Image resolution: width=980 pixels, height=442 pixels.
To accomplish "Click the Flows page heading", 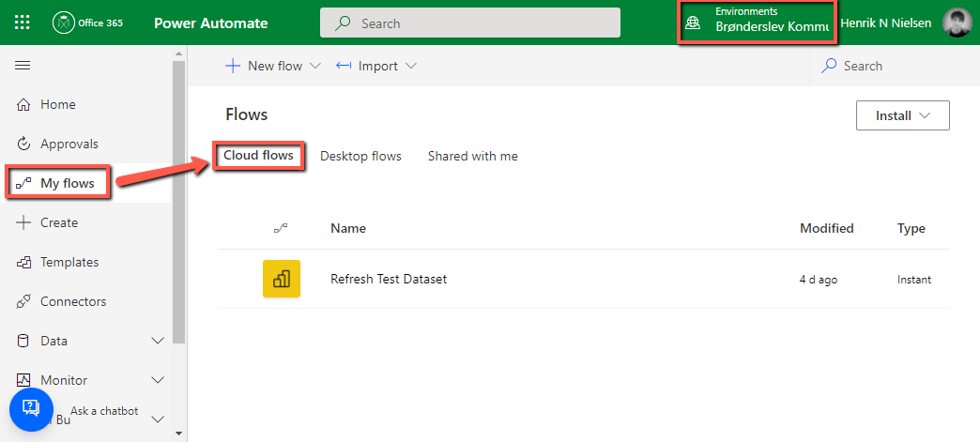I will pos(246,115).
